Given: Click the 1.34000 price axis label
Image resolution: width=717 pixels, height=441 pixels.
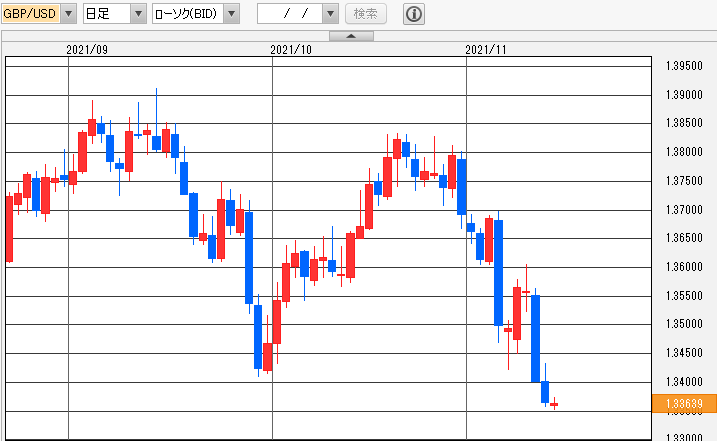Looking at the screenshot, I should point(684,382).
